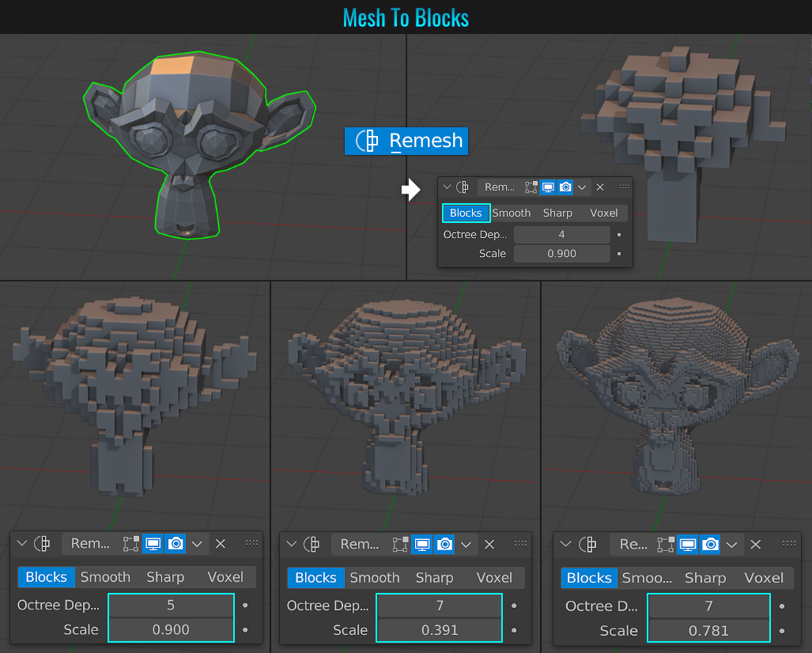Click modifier name field in Octree Depth 4 panel
812x653 pixels.
(499, 187)
